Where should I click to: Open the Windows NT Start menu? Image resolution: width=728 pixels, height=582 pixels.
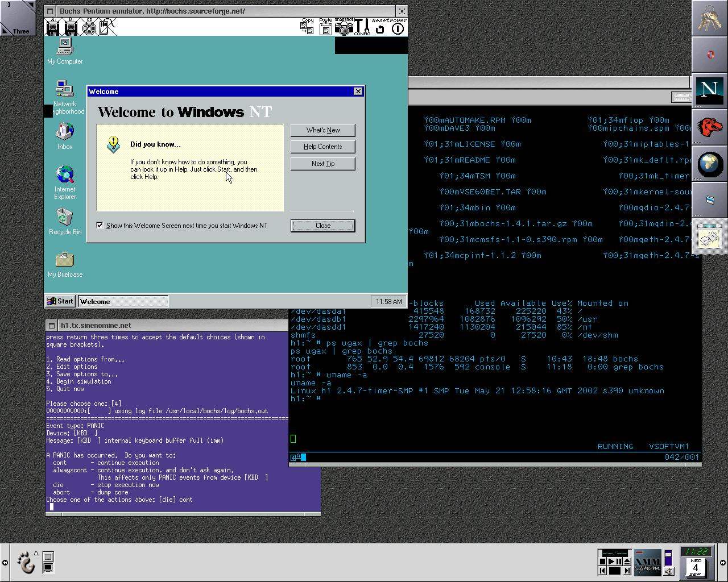(60, 301)
